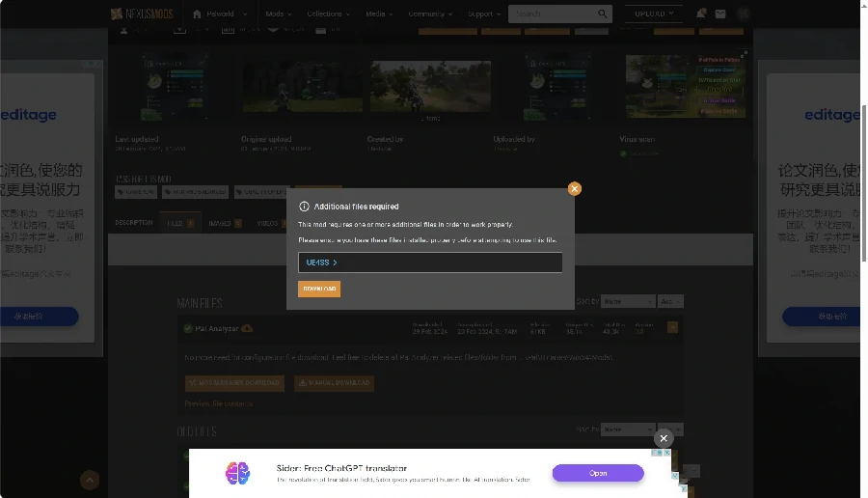This screenshot has height=498, width=868.
Task: Click the Nexus Mods logo
Action: pos(142,14)
